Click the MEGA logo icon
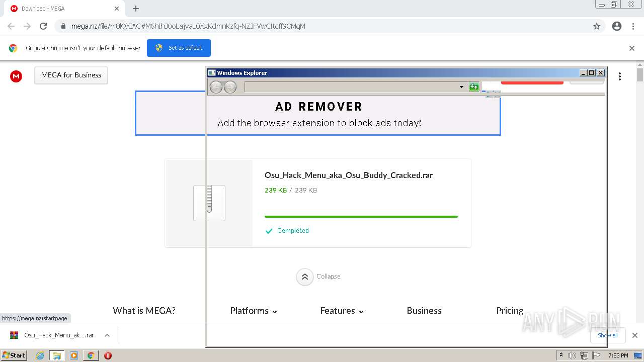644x362 pixels. point(16,76)
